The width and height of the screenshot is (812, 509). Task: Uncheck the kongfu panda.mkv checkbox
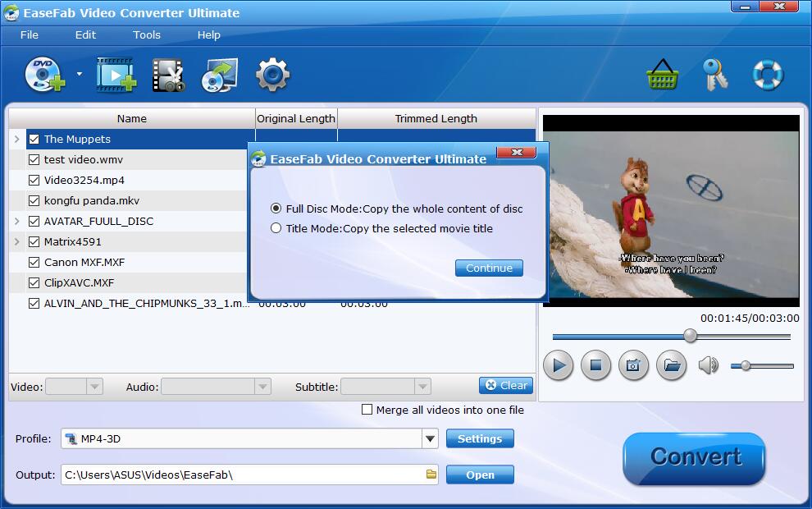click(34, 200)
